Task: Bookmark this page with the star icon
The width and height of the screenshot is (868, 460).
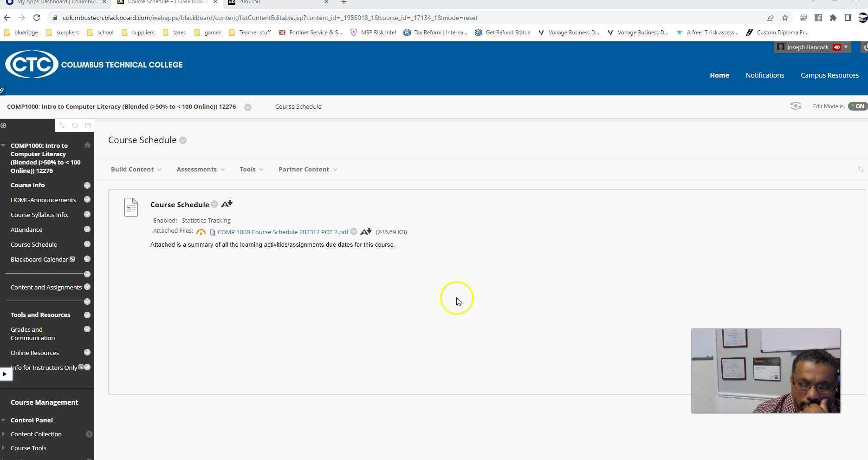Action: pyautogui.click(x=785, y=18)
